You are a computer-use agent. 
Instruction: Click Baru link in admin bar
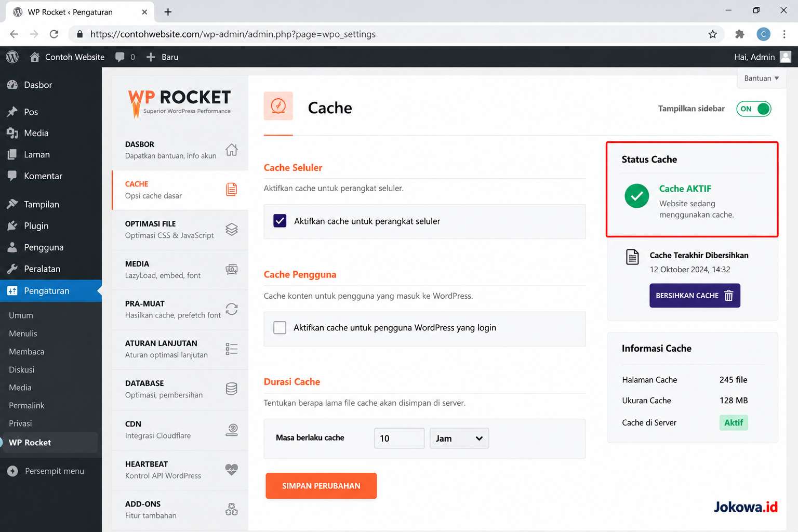(x=162, y=57)
